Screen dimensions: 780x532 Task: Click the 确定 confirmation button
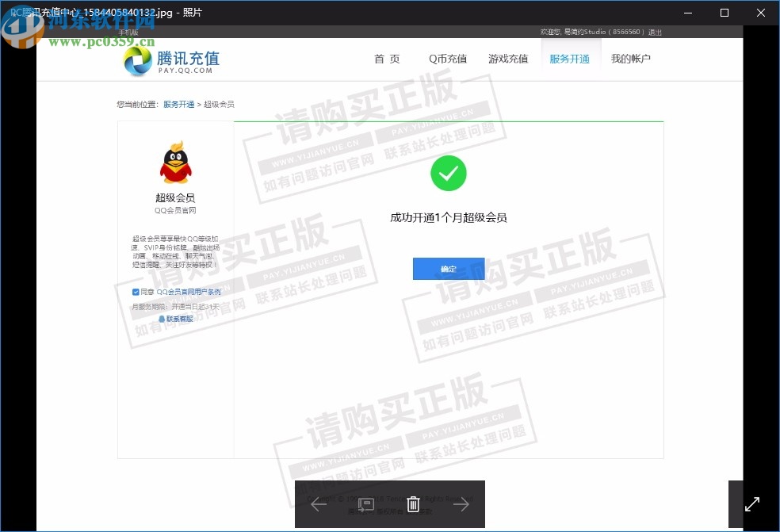pyautogui.click(x=449, y=269)
